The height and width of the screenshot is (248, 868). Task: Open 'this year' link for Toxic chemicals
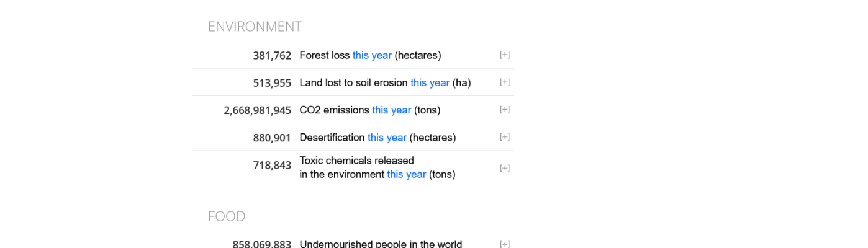[406, 174]
